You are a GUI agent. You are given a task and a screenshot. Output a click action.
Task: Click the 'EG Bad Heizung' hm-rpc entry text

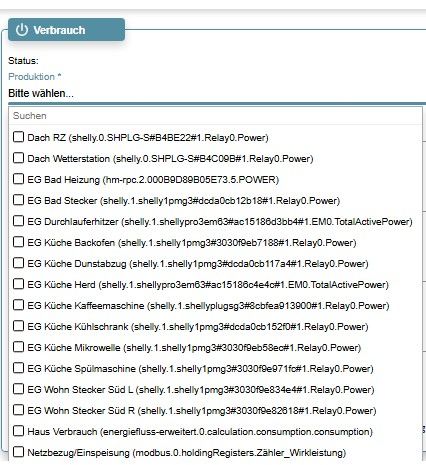pyautogui.click(x=153, y=180)
